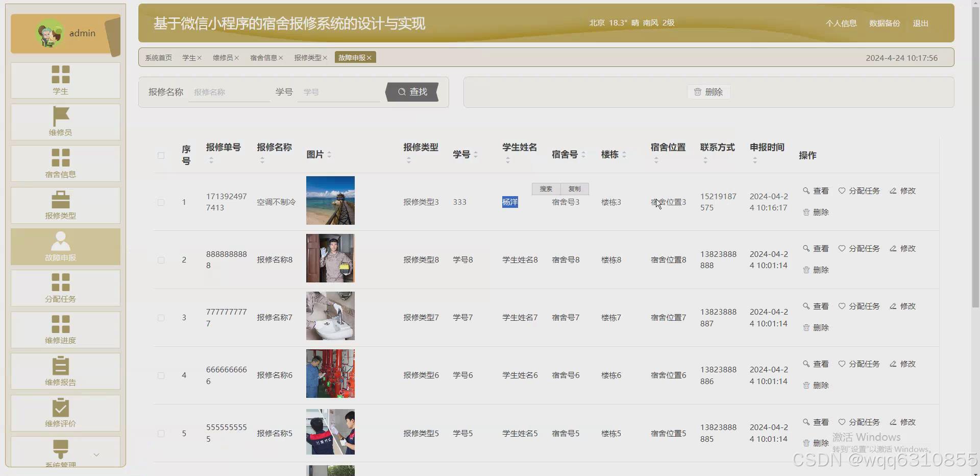
Task: Check the row 3 报修名称7 checkbox
Action: [161, 318]
